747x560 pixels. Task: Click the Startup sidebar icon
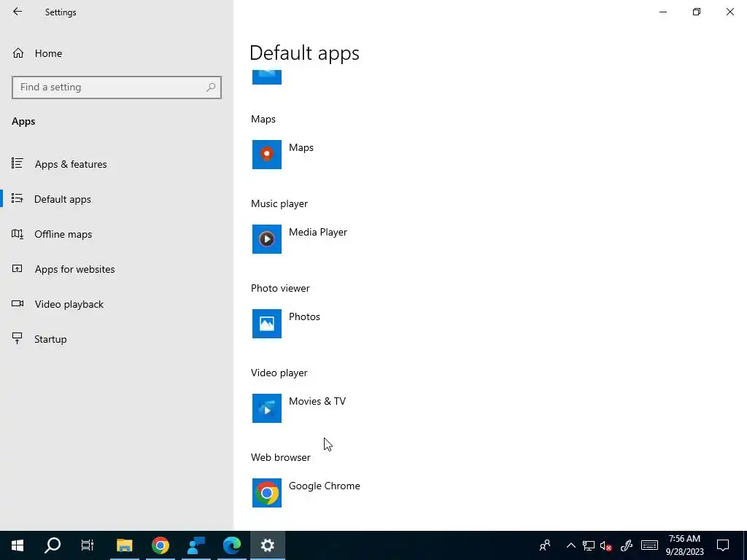18,338
